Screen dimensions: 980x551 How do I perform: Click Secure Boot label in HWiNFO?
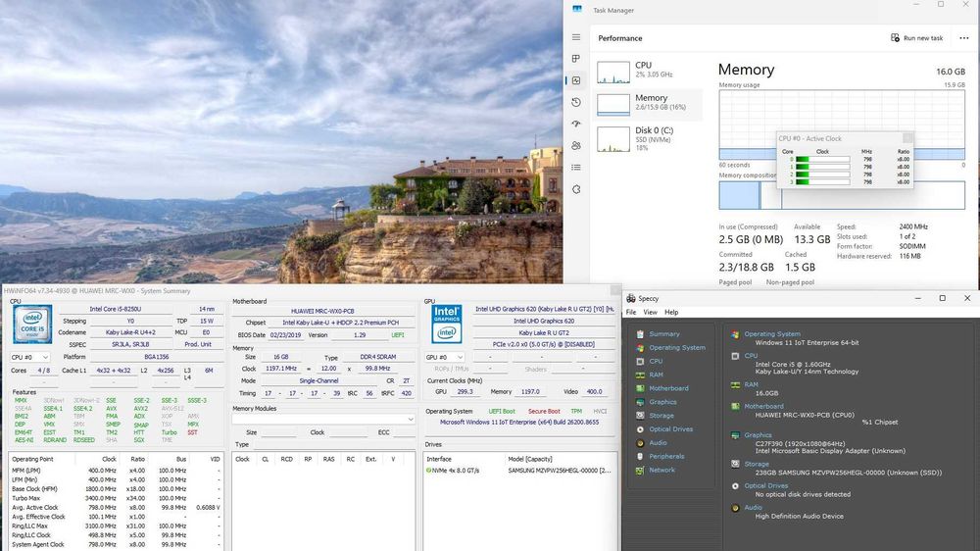click(x=544, y=412)
